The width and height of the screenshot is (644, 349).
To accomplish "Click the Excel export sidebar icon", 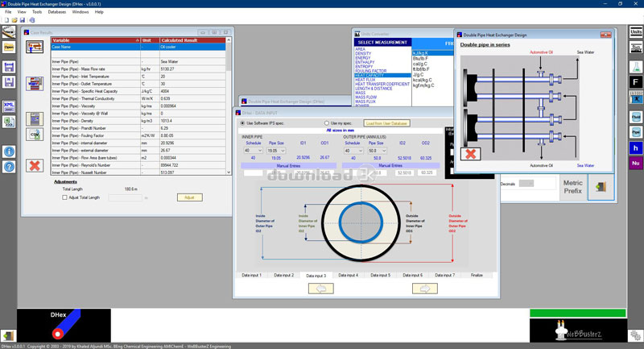I will [9, 121].
